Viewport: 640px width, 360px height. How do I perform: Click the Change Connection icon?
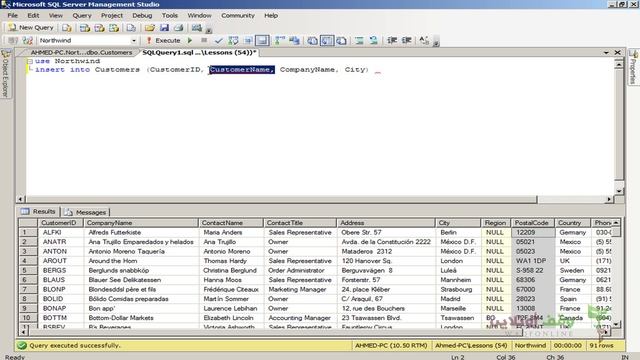click(x=28, y=40)
